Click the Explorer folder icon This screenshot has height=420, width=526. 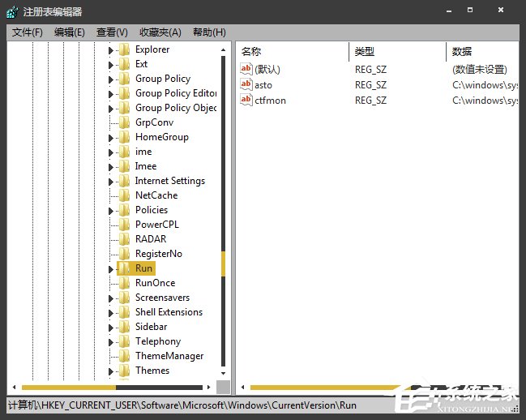(x=125, y=49)
